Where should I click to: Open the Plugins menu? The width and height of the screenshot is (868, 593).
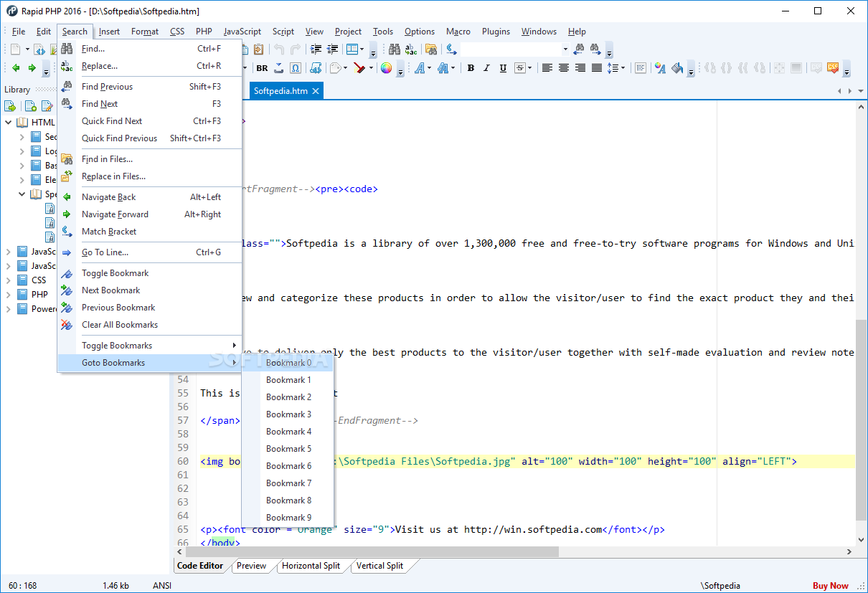coord(496,32)
